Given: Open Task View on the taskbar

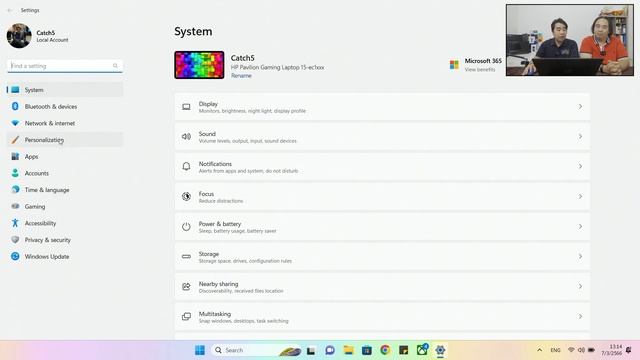Looking at the screenshot, I should [311, 350].
